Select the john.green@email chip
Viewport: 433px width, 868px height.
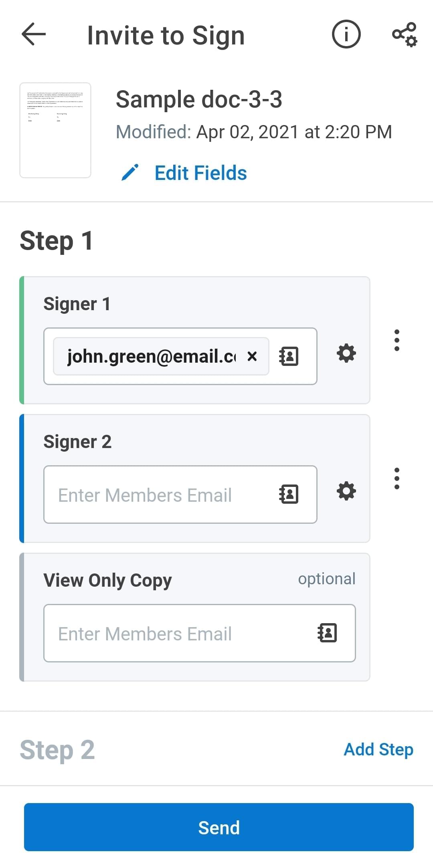click(152, 356)
